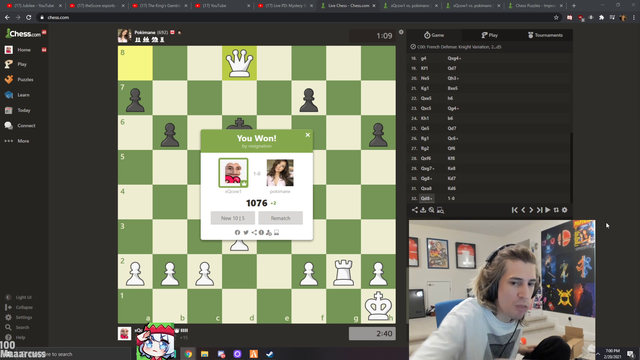Select move 32 Qd8+ in move list
The image size is (640, 360).
427,198
